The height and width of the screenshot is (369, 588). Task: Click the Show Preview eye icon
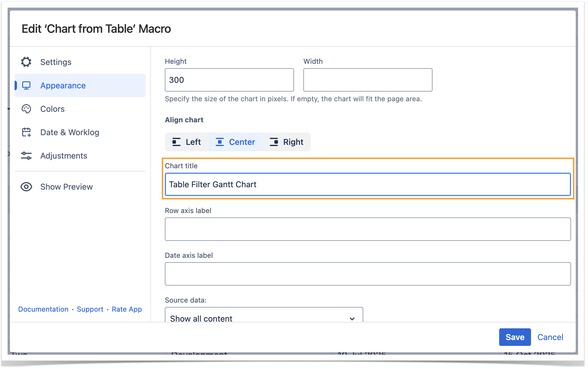pos(26,187)
